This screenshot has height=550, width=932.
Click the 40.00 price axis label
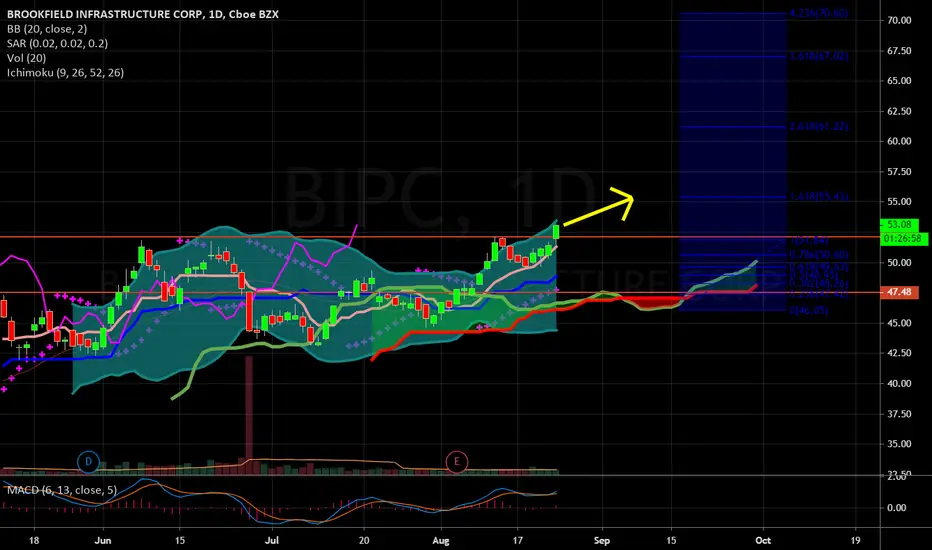899,384
